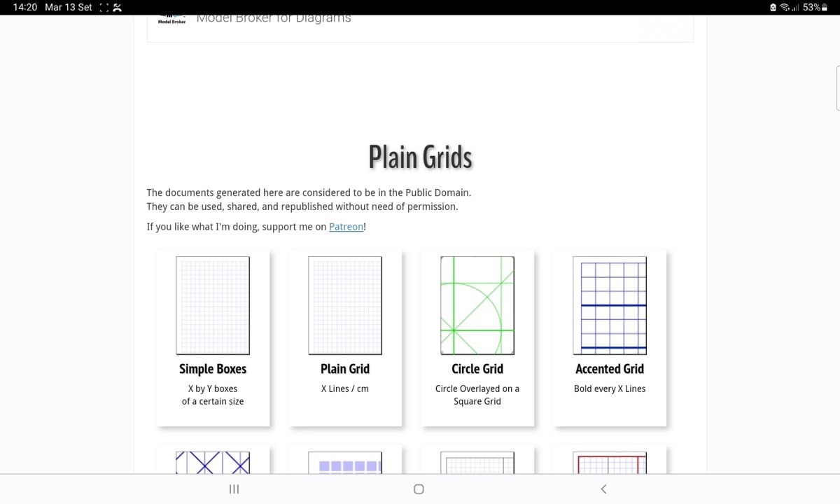The height and width of the screenshot is (504, 840).
Task: Open the red-bordered grid thumbnail
Action: tap(610, 462)
